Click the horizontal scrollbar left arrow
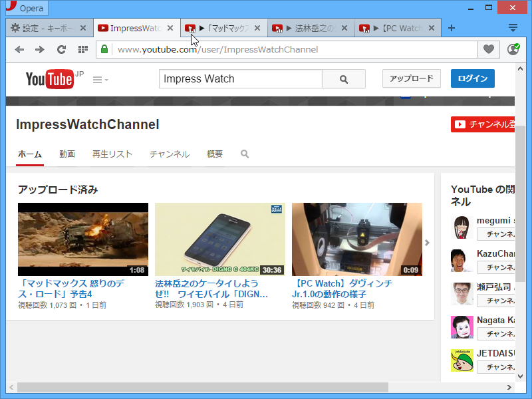Image resolution: width=532 pixels, height=399 pixels. point(11,387)
